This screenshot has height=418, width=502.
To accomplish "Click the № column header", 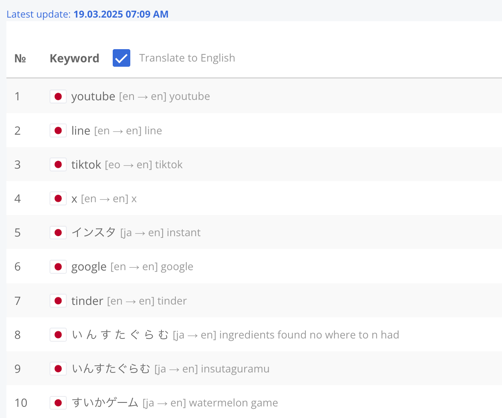I will pyautogui.click(x=20, y=58).
